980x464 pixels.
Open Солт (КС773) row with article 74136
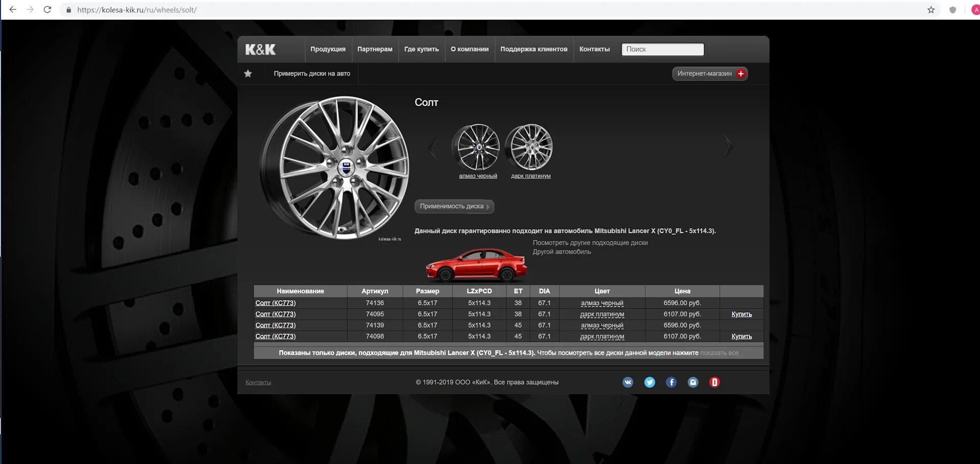click(275, 303)
